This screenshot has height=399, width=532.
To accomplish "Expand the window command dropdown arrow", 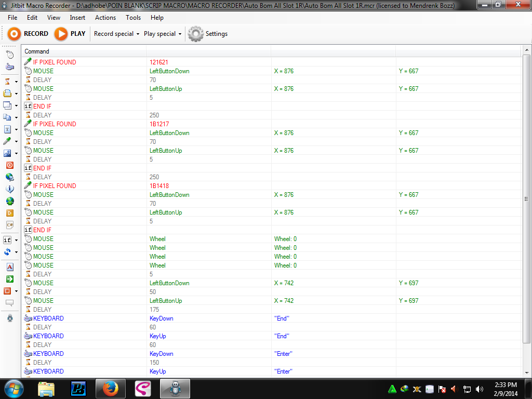I will [x=16, y=105].
